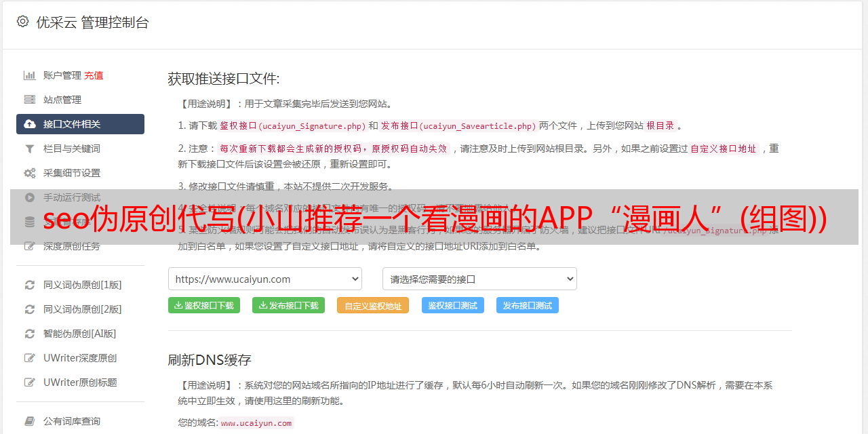Click the green 发布接口下载 button

coord(288,305)
